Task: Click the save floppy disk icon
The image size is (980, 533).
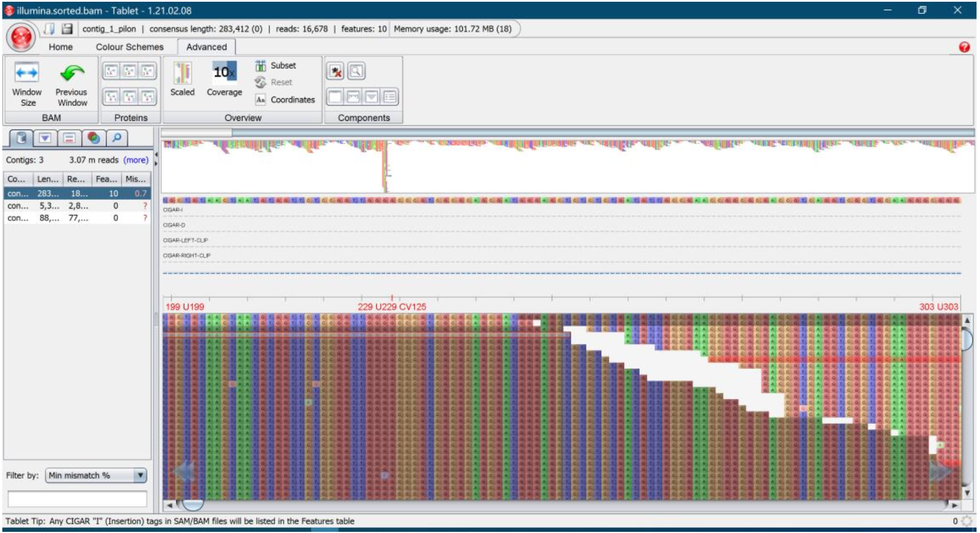Action: point(68,29)
